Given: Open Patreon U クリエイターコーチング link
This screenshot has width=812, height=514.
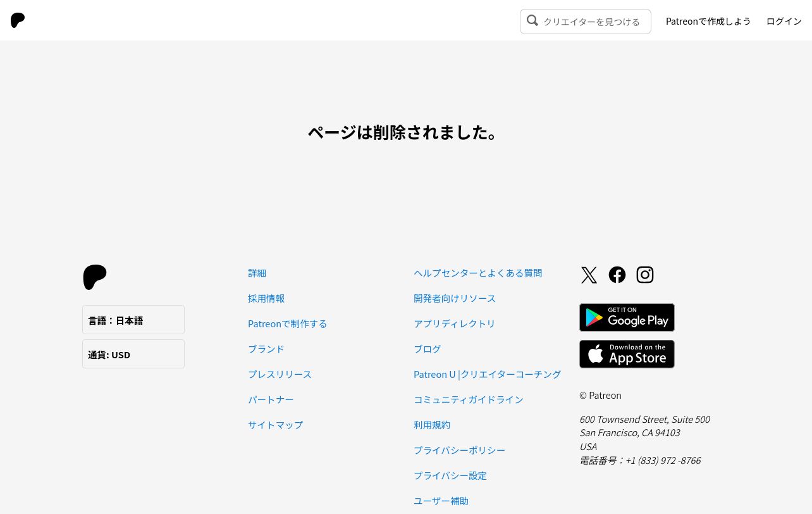Looking at the screenshot, I should point(488,374).
